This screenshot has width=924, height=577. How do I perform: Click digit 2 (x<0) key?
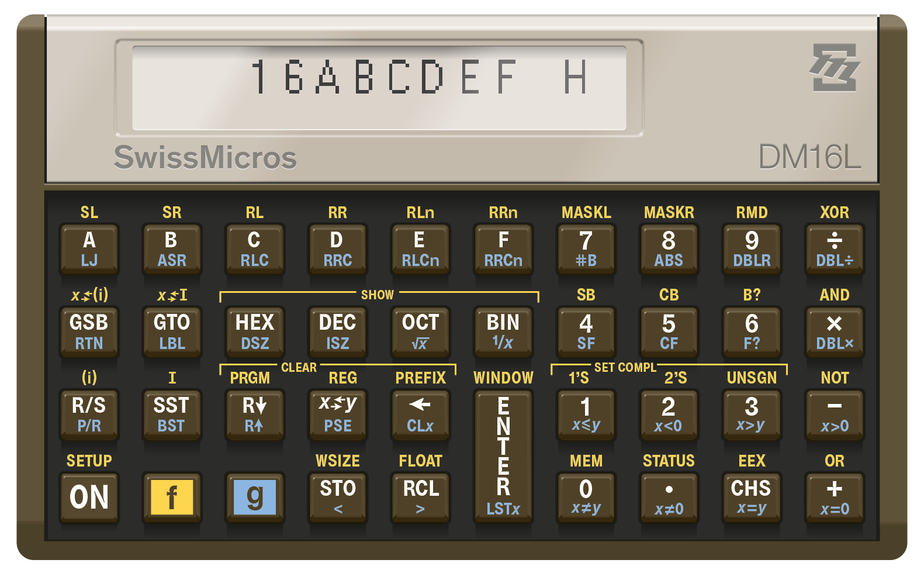pos(669,415)
